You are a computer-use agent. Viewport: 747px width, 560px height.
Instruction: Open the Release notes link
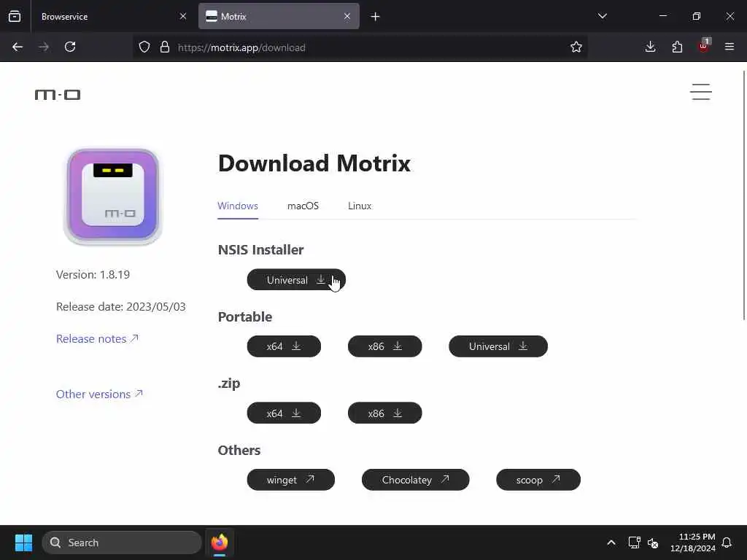[97, 338]
